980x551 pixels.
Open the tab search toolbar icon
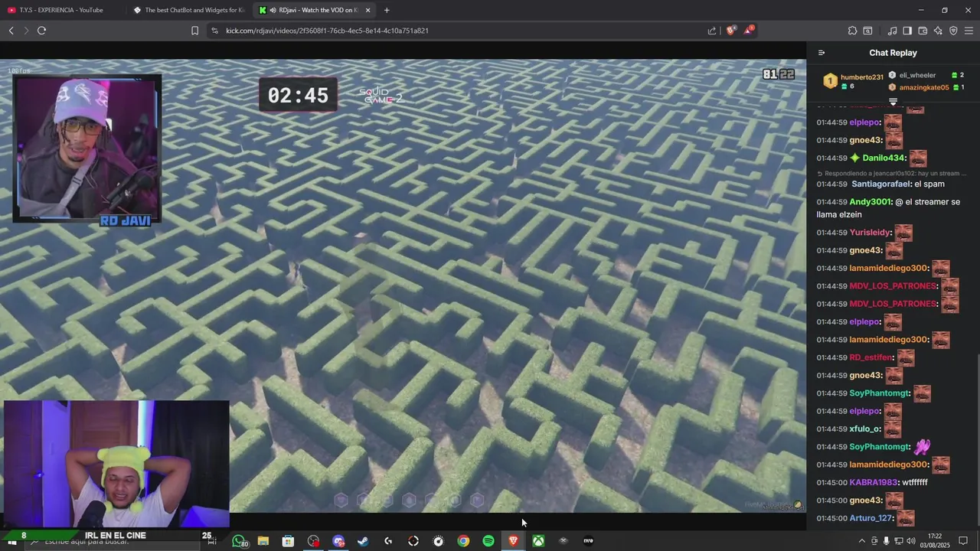[867, 31]
